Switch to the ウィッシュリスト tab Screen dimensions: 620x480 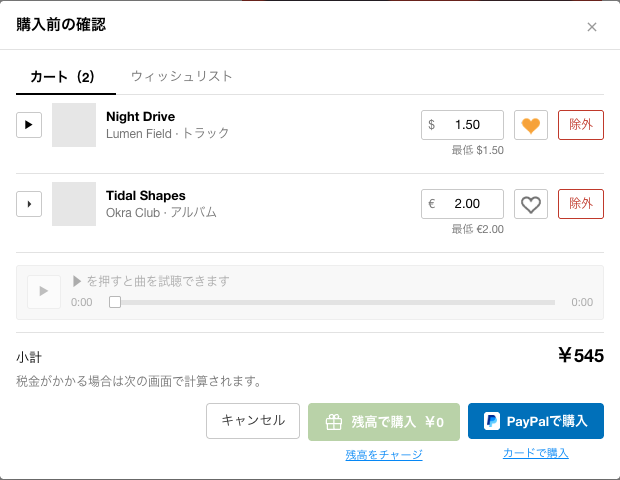coord(181,76)
